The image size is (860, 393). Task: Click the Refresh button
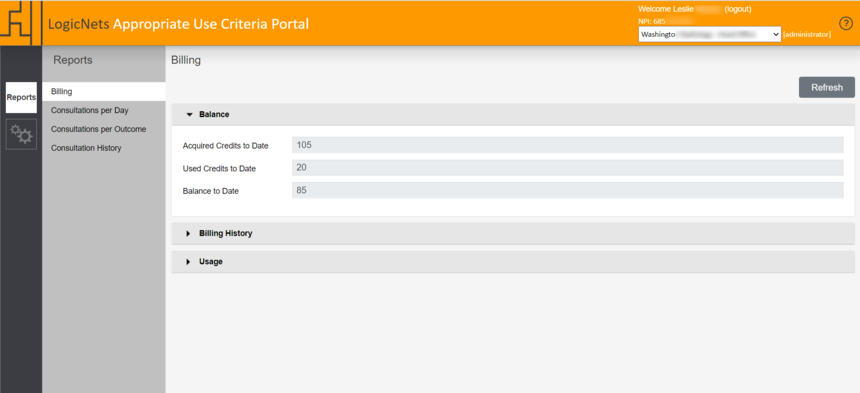click(827, 88)
